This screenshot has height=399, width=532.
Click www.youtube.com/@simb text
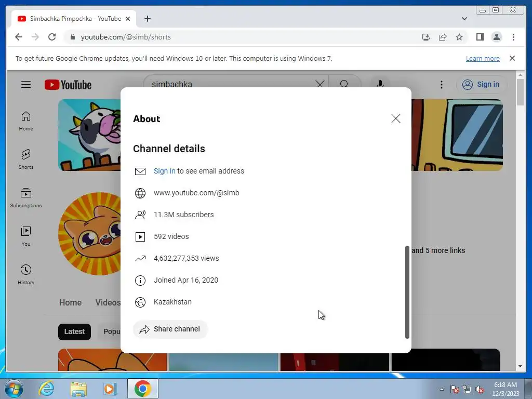(196, 193)
